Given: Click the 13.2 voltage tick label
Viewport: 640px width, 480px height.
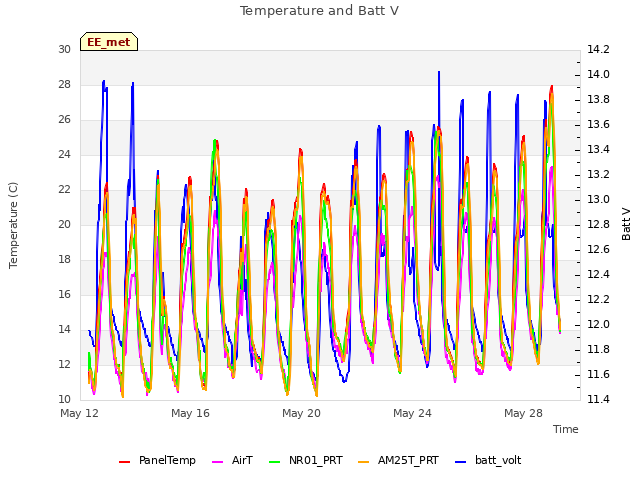Looking at the screenshot, I should pyautogui.click(x=598, y=174).
